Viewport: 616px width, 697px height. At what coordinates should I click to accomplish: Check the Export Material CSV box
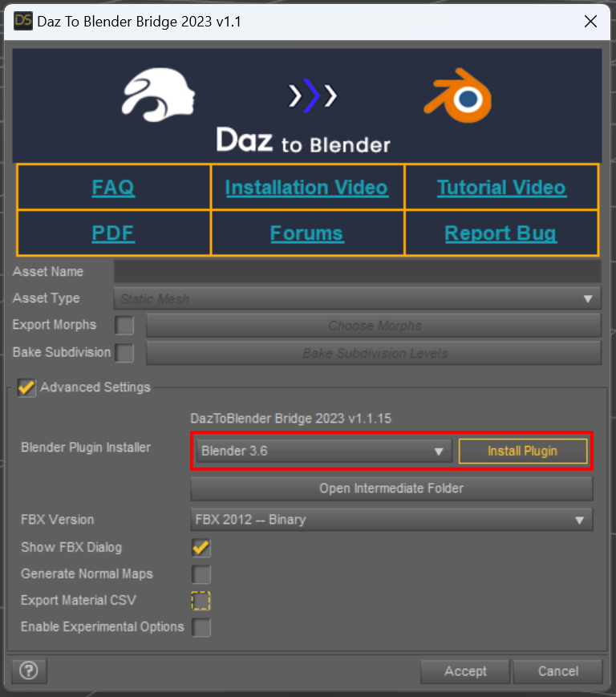coord(201,601)
